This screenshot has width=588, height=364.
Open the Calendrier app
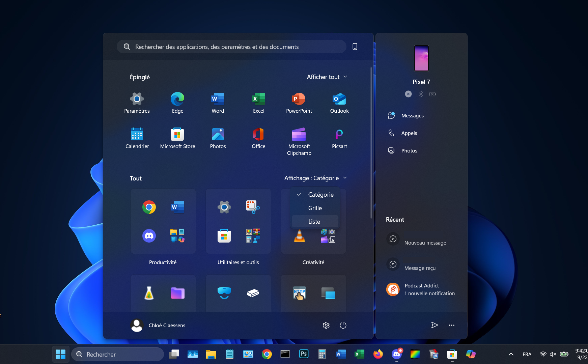tap(137, 137)
